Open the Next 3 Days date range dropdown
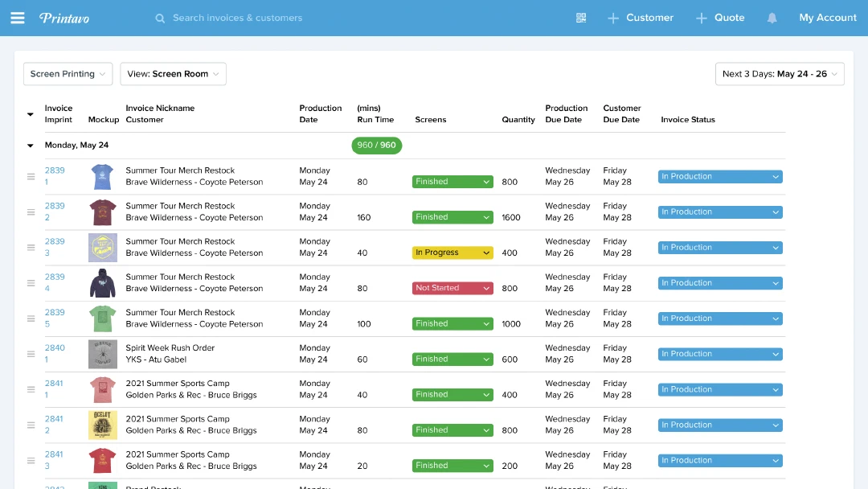868x489 pixels. pos(780,74)
